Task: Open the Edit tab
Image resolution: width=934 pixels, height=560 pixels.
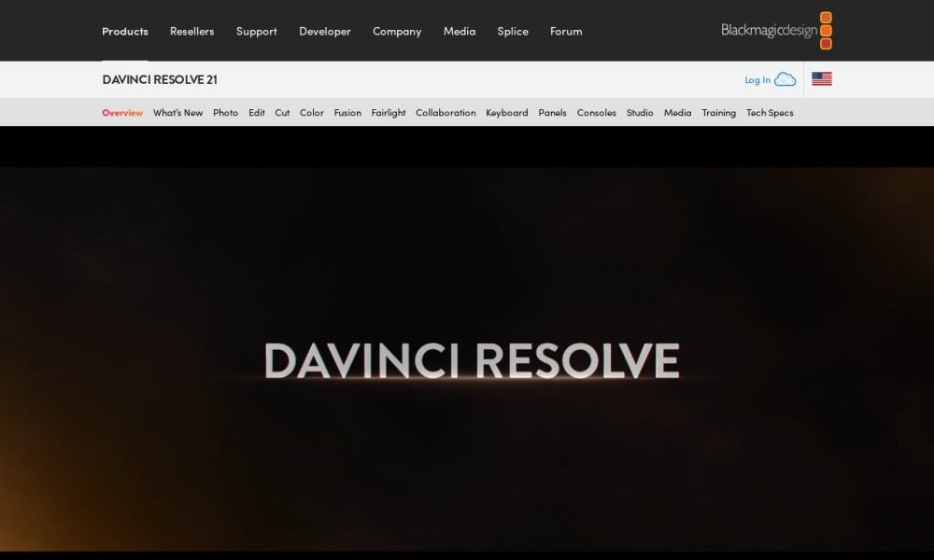Action: (x=257, y=113)
